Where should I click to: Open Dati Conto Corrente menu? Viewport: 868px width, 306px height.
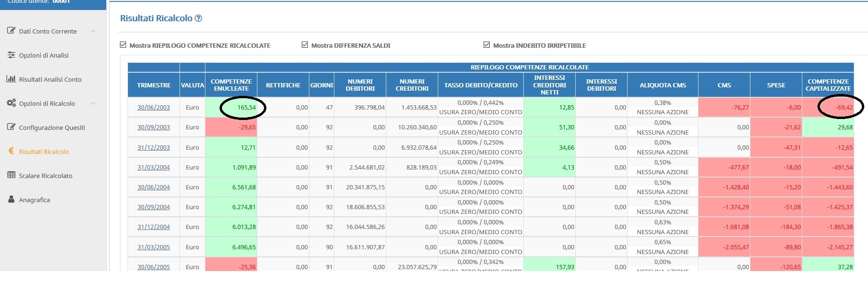click(x=48, y=31)
